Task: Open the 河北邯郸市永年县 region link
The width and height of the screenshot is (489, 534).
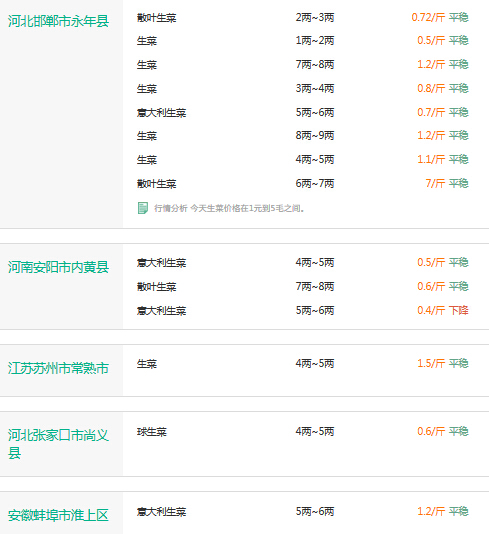Action: click(x=58, y=21)
